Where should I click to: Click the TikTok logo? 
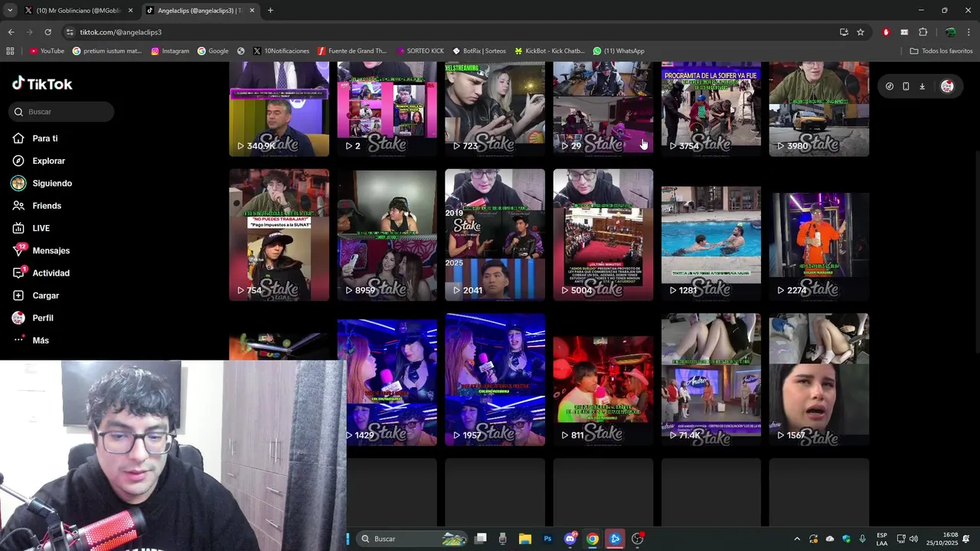point(42,84)
